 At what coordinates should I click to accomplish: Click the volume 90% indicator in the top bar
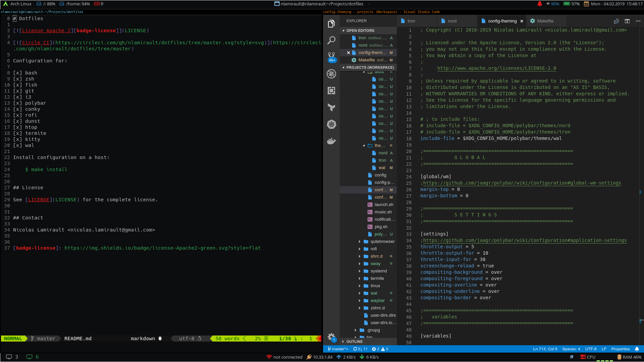[x=553, y=4]
